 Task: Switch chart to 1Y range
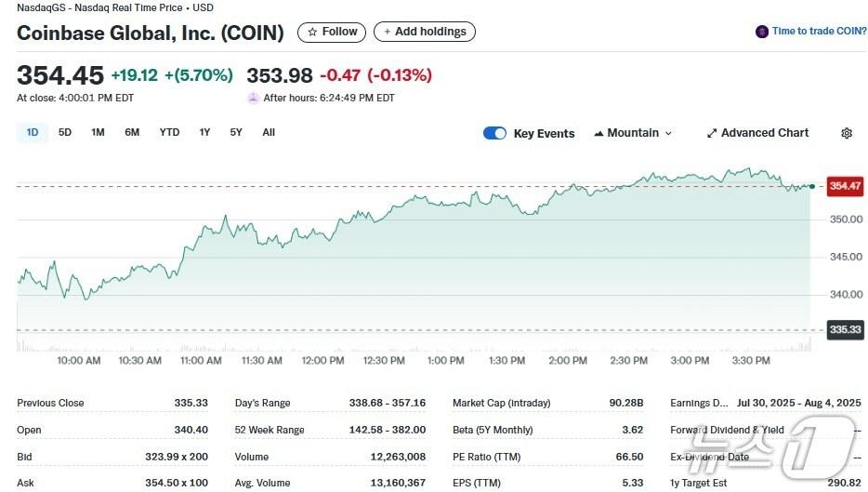[204, 132]
